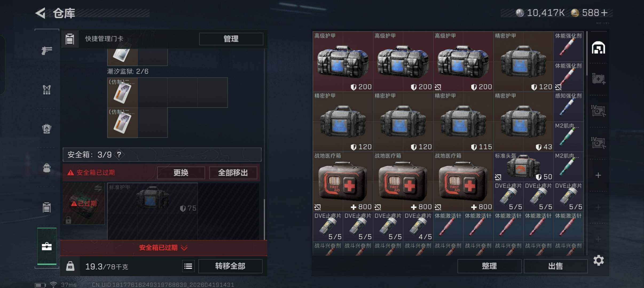Open the 出售 sell tab
The image size is (644, 288).
(555, 266)
